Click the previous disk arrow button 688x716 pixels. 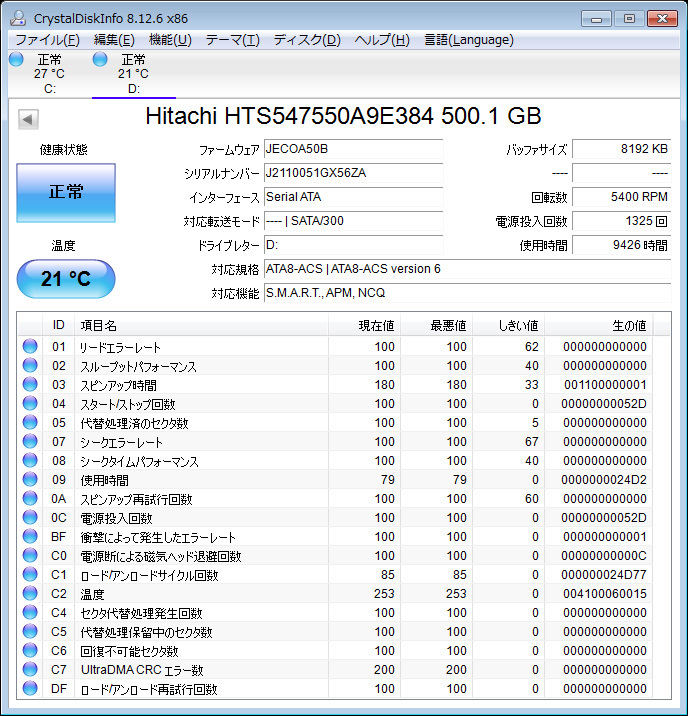[28, 119]
